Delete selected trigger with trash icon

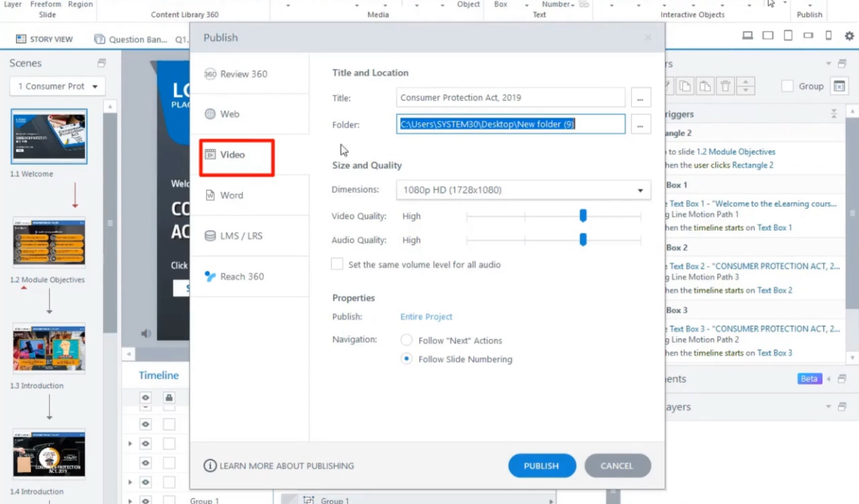pyautogui.click(x=726, y=86)
